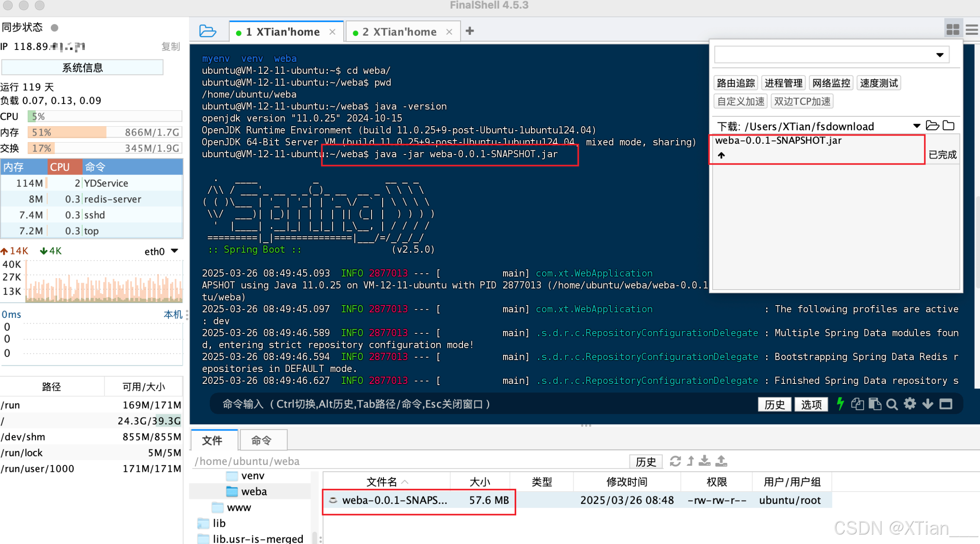
Task: Switch to grid layout view icon
Action: (x=953, y=29)
